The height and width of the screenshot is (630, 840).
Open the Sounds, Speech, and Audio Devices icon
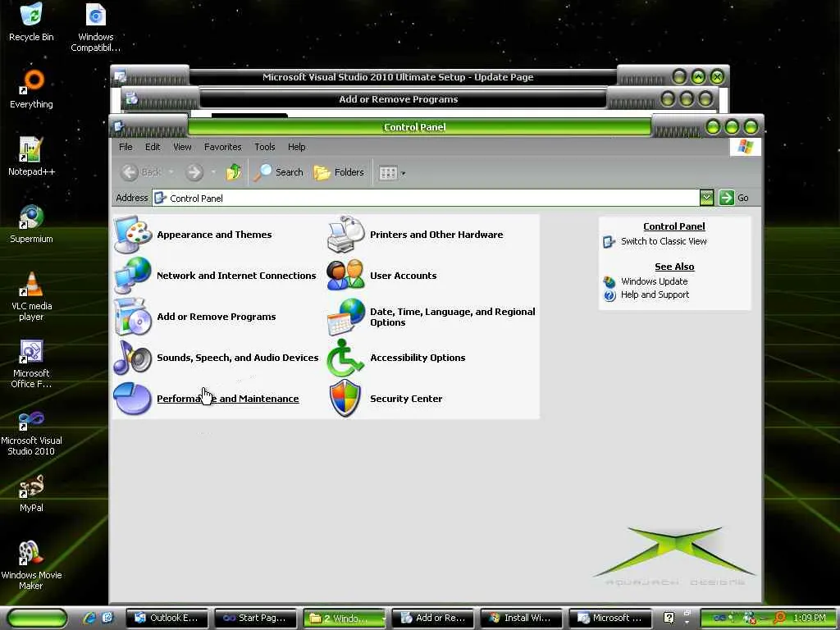(x=132, y=358)
